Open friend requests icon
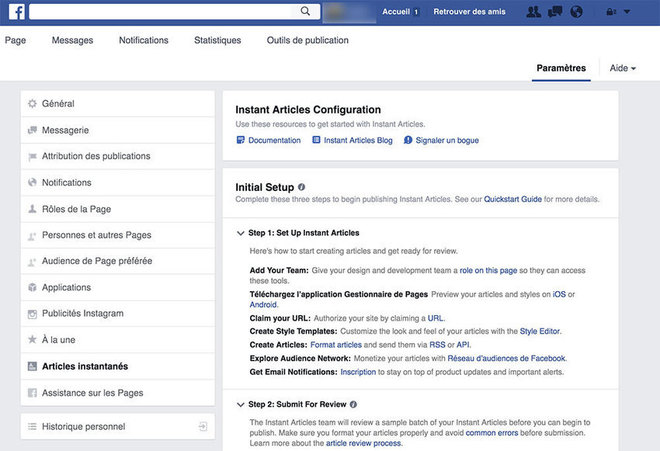This screenshot has width=660, height=451. click(533, 12)
